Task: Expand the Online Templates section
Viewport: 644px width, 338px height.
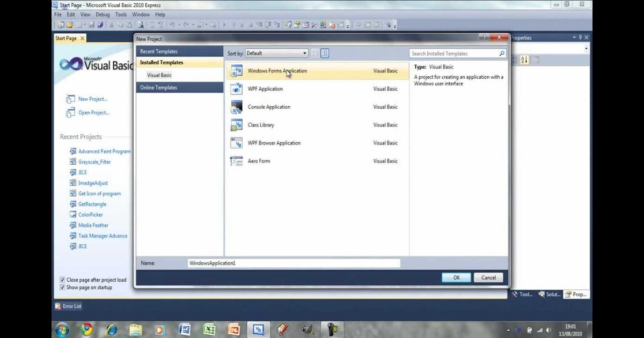Action: [x=179, y=87]
